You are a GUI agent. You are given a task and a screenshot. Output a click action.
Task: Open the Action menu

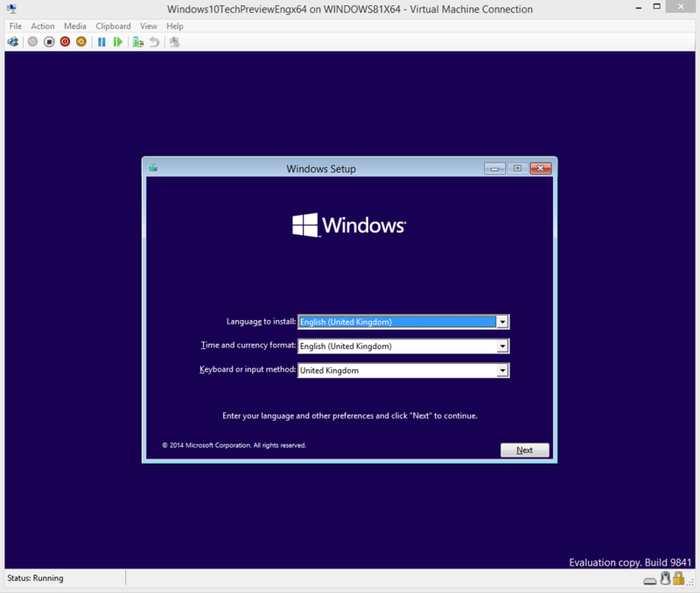42,26
